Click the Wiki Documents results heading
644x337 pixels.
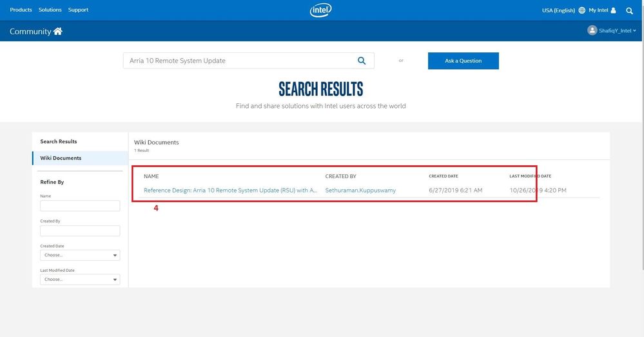157,143
